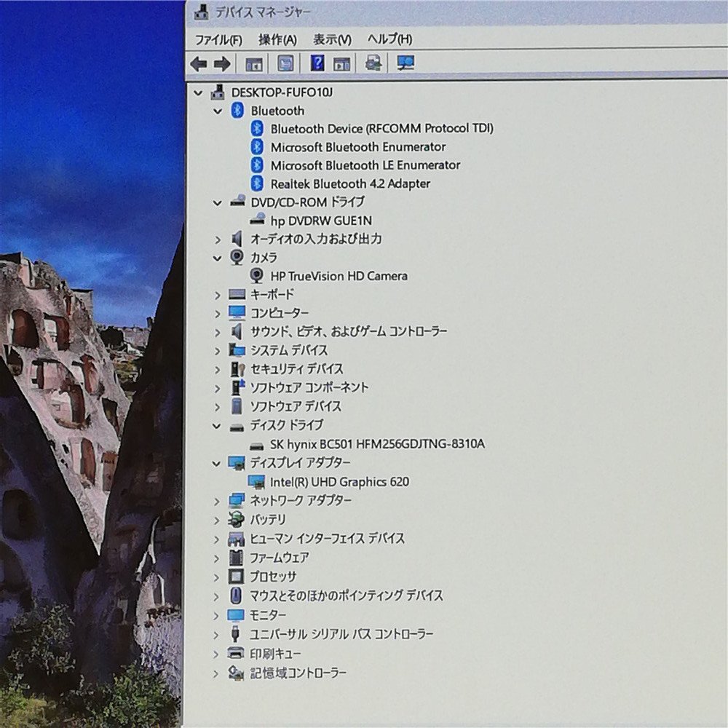Image resolution: width=728 pixels, height=728 pixels.
Task: Click the Bluetooth category icon
Action: (237, 111)
